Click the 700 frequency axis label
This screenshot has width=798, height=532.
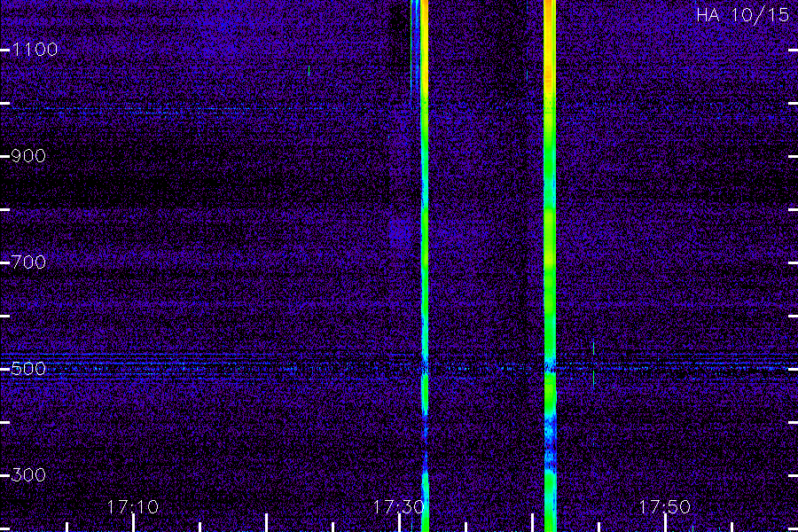[x=28, y=262]
